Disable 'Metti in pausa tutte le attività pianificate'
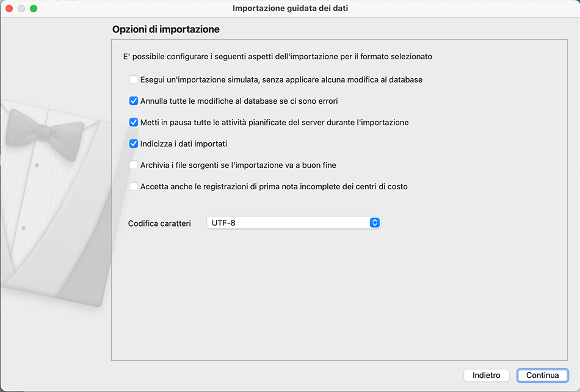The width and height of the screenshot is (580, 392). pos(134,122)
